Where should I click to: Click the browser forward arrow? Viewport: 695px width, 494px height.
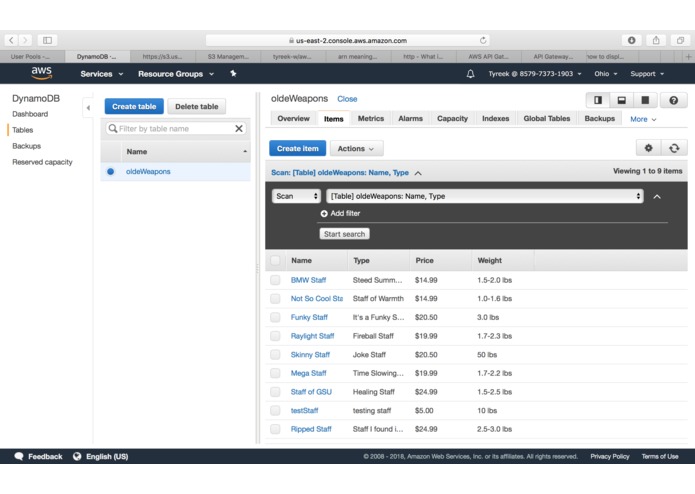25,40
